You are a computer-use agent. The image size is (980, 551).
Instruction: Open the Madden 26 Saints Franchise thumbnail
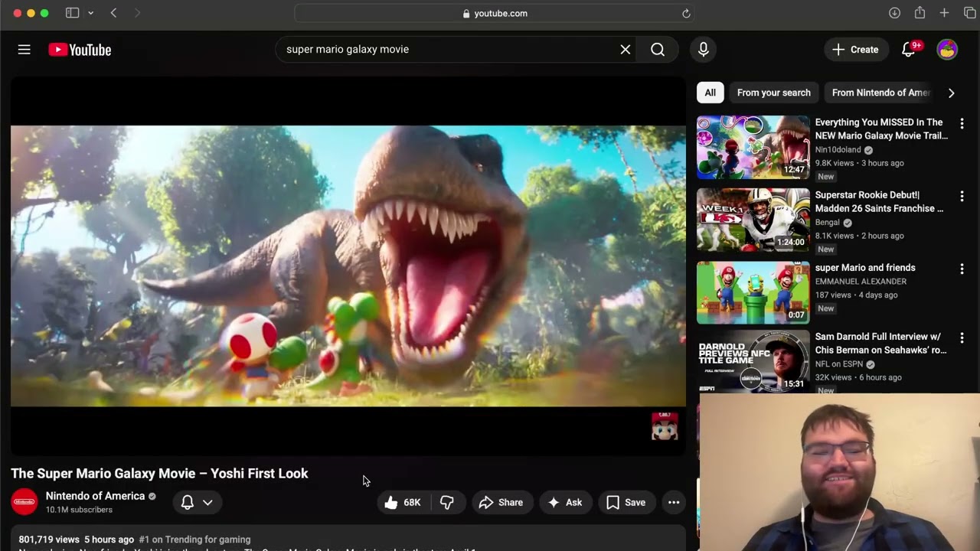pyautogui.click(x=753, y=220)
